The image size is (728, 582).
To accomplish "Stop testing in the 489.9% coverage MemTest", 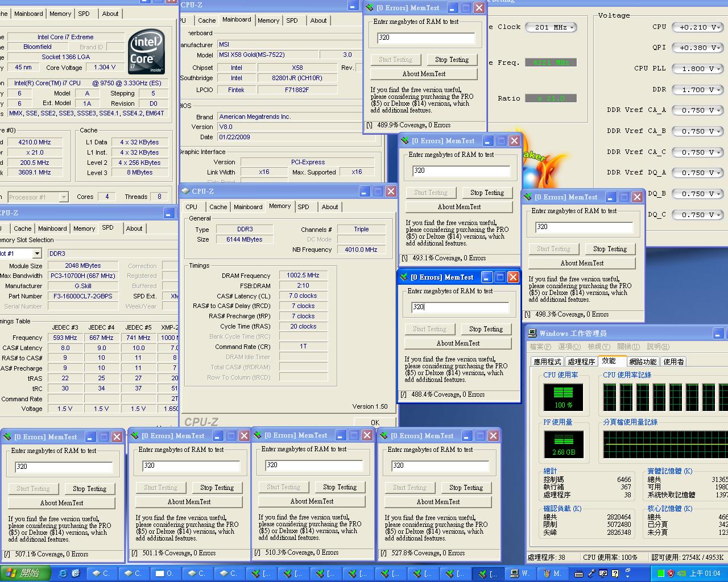I will (452, 60).
